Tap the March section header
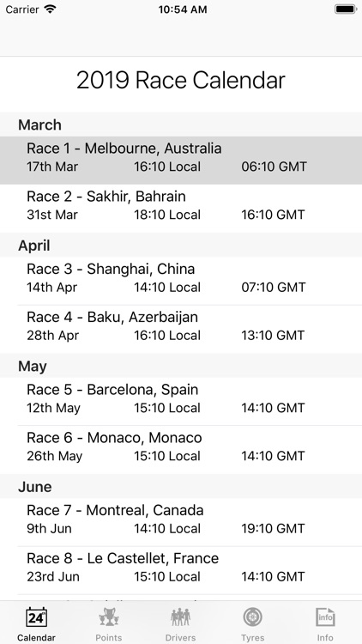 181,125
